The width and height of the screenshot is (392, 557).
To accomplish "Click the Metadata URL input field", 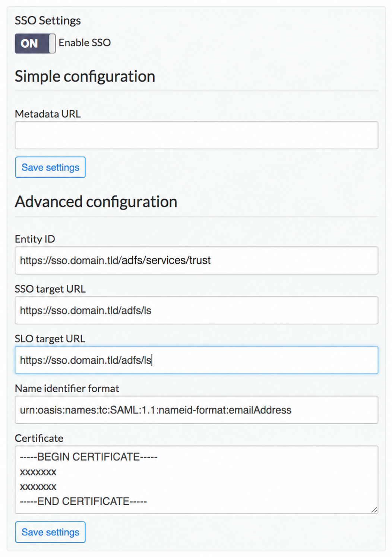I will click(x=196, y=135).
